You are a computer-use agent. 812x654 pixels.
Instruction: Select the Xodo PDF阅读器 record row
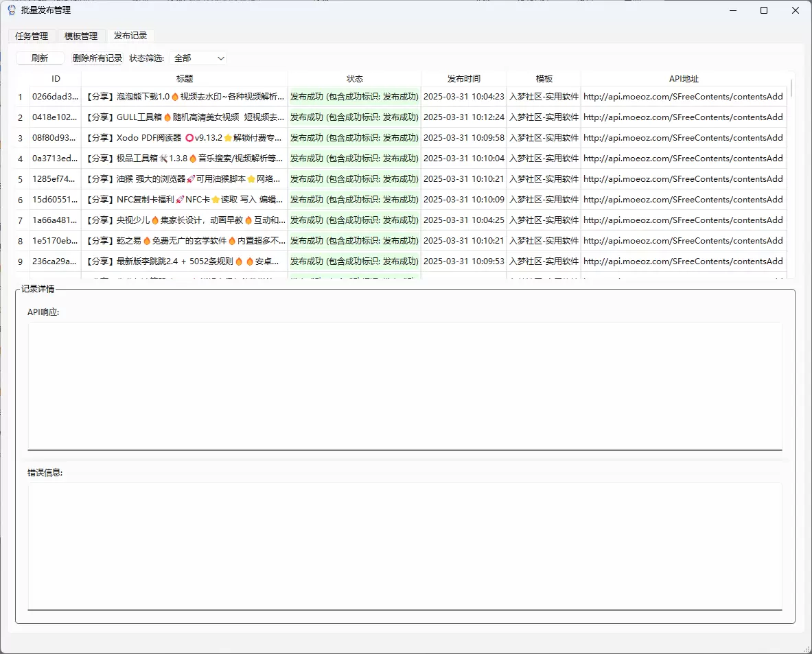pyautogui.click(x=401, y=138)
